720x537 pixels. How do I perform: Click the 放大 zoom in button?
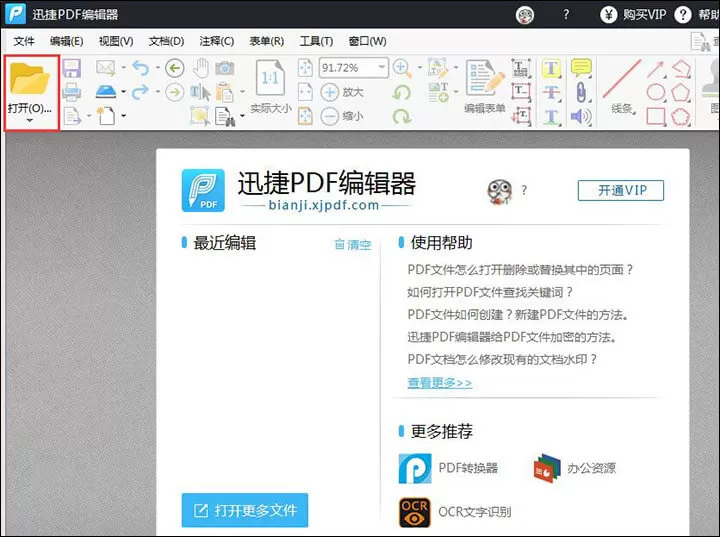(342, 92)
